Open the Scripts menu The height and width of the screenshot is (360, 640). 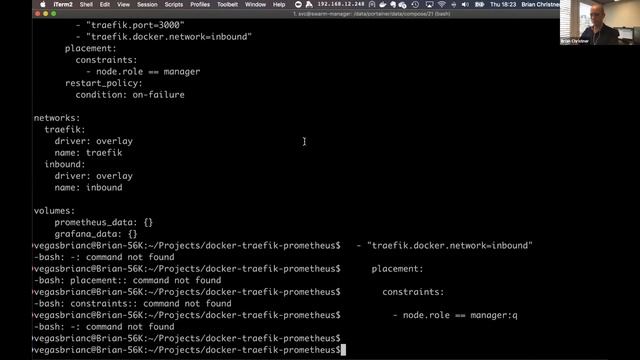pos(173,4)
